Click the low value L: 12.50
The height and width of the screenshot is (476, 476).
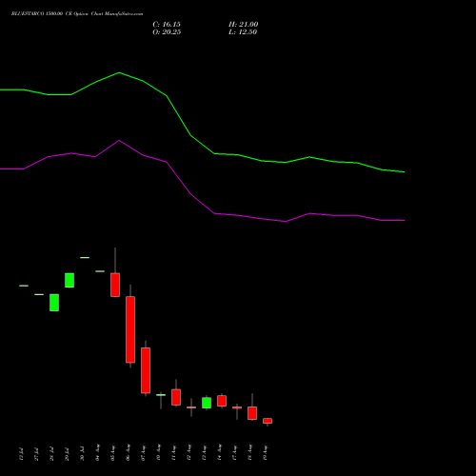click(243, 31)
